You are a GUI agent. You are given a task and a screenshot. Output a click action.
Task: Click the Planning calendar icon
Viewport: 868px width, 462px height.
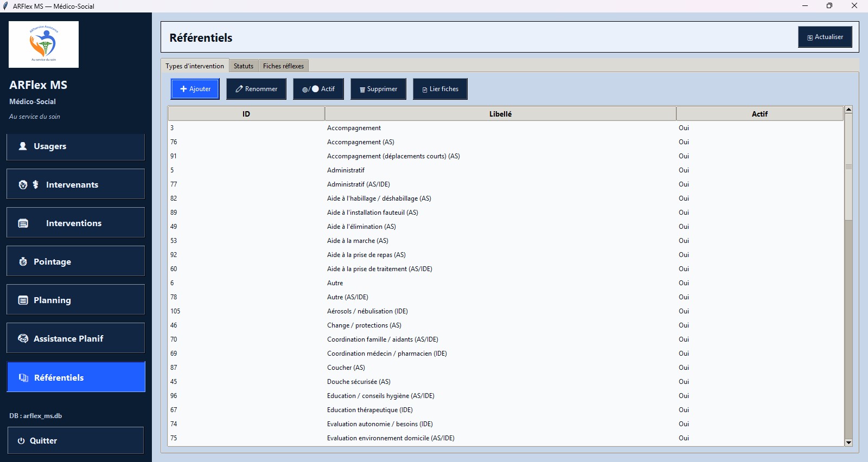23,300
